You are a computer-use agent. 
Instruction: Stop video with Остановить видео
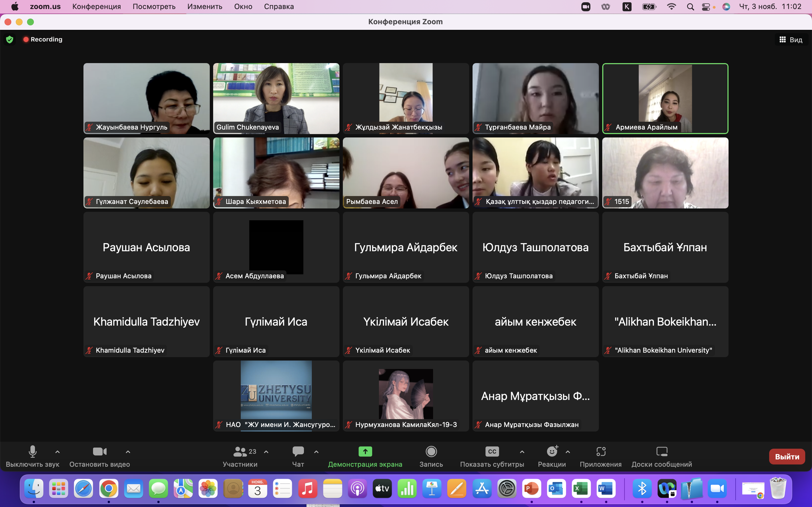(x=99, y=452)
